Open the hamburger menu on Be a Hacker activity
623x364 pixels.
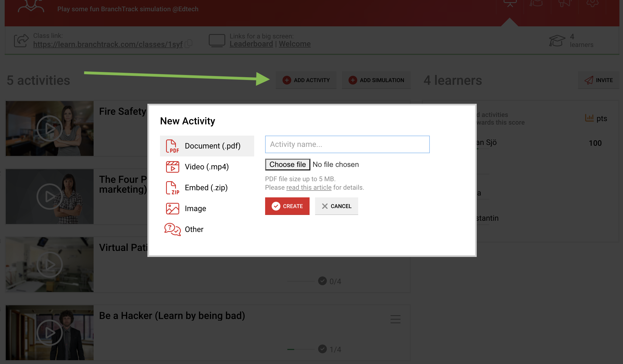coord(395,319)
